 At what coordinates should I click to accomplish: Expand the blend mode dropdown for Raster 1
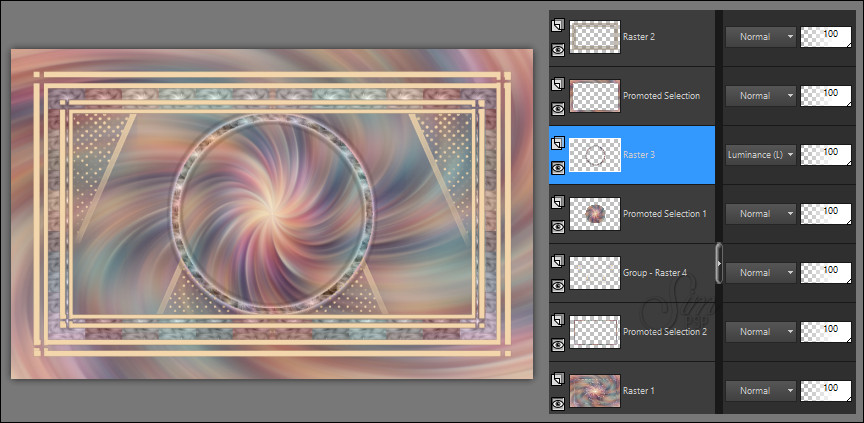coord(760,390)
